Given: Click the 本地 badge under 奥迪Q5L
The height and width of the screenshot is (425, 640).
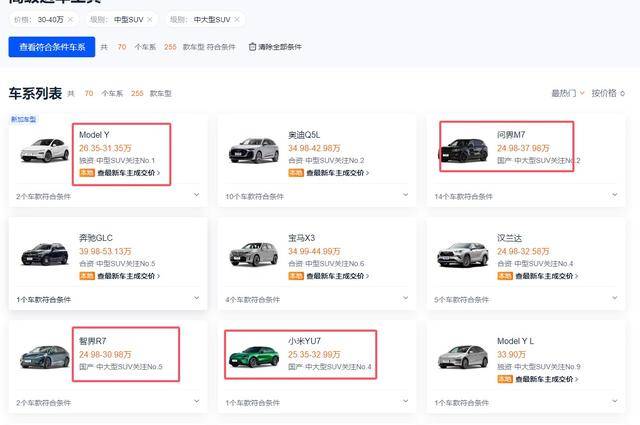Looking at the screenshot, I should coord(296,172).
